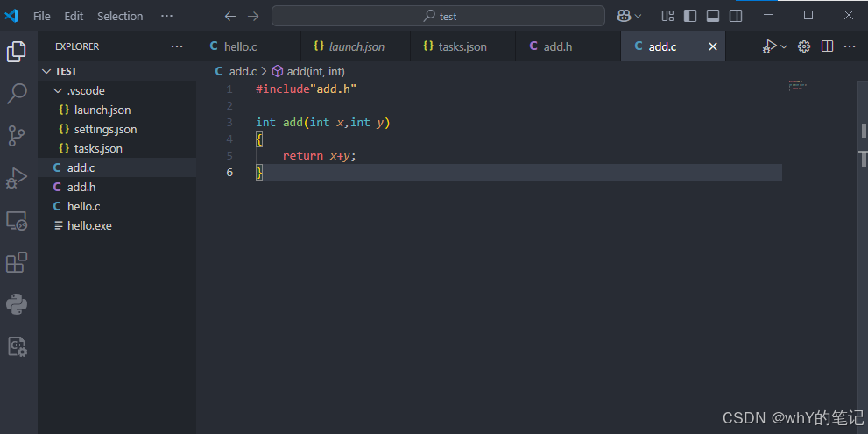Click the add function name in code

(x=293, y=122)
